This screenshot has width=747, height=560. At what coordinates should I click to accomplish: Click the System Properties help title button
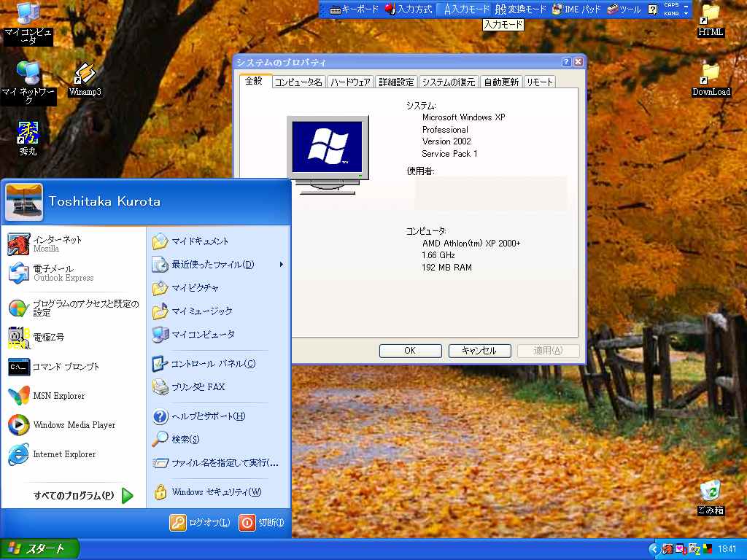point(566,62)
